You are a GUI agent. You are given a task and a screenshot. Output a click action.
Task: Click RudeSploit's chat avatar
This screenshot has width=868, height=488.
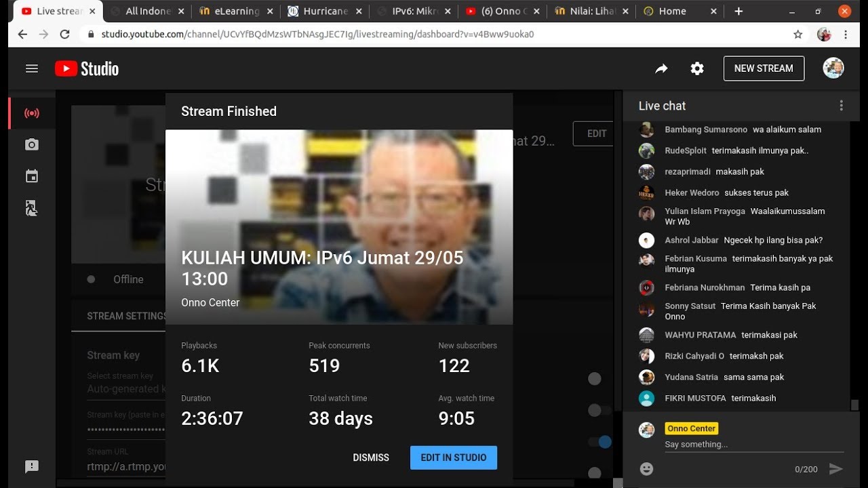pos(647,150)
